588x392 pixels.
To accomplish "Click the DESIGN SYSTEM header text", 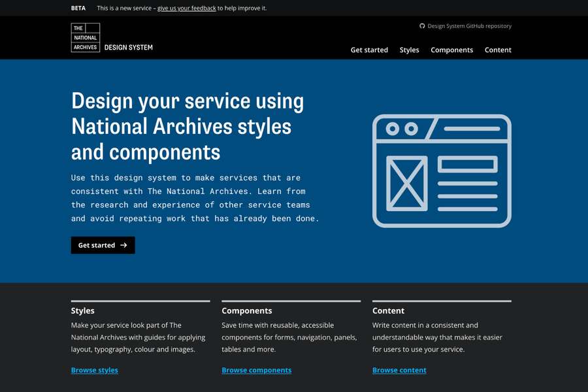I will 128,48.
